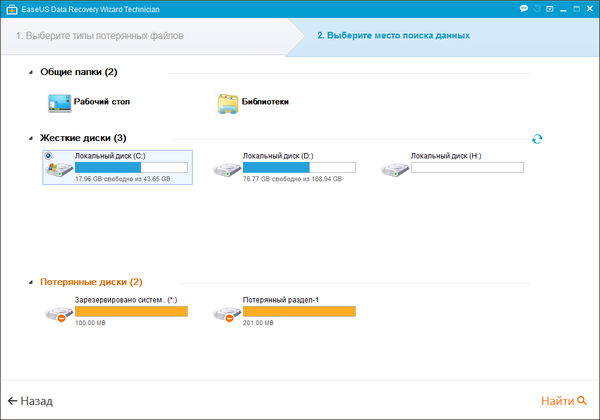
Task: Click the orange bar of Потерянный раздел-1
Action: tap(299, 311)
